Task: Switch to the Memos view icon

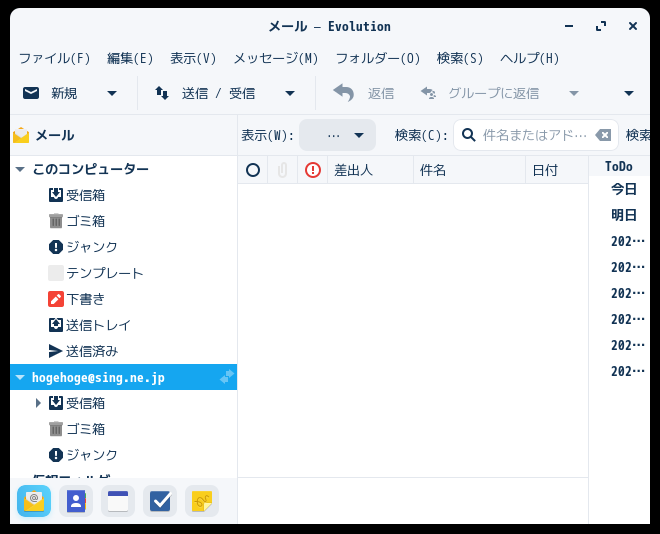Action: coord(202,501)
